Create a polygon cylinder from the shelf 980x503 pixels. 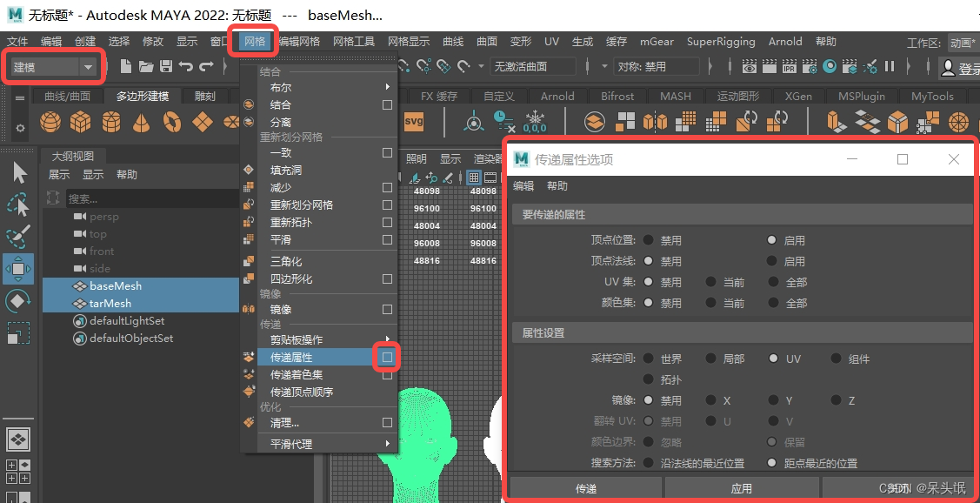111,121
